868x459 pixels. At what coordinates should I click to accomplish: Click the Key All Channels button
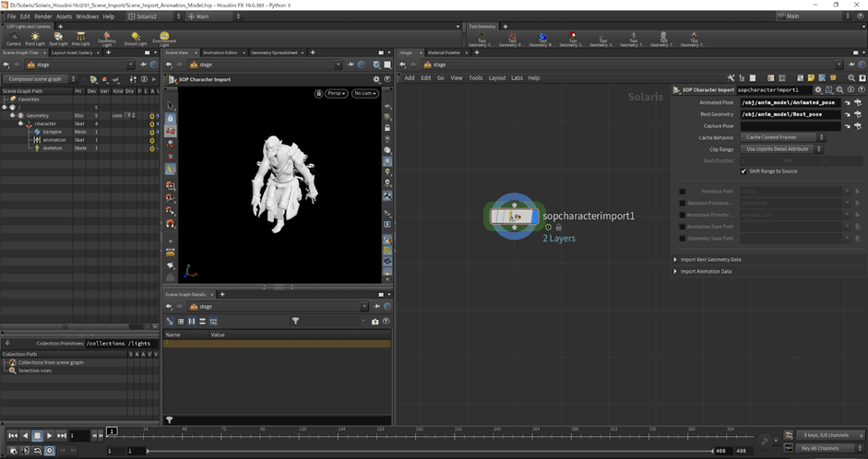click(x=819, y=448)
